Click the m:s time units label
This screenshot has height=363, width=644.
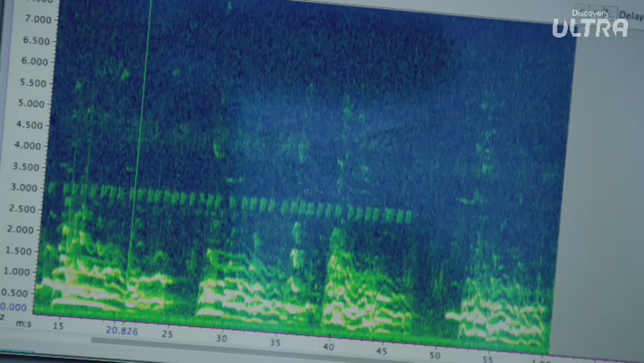click(x=23, y=323)
